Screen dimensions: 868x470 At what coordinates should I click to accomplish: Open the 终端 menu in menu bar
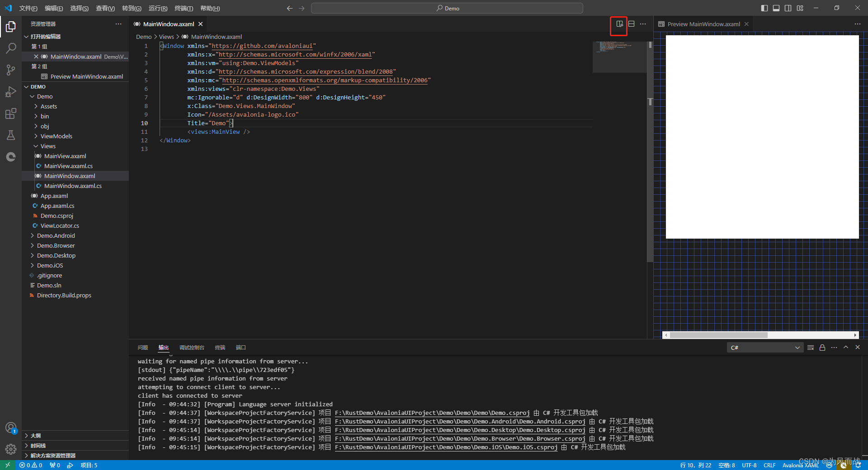tap(183, 8)
